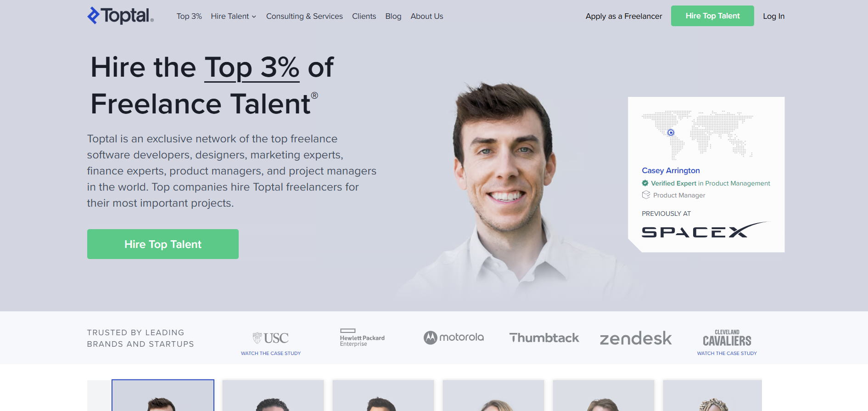
Task: Click the Motorola logo
Action: tap(454, 338)
